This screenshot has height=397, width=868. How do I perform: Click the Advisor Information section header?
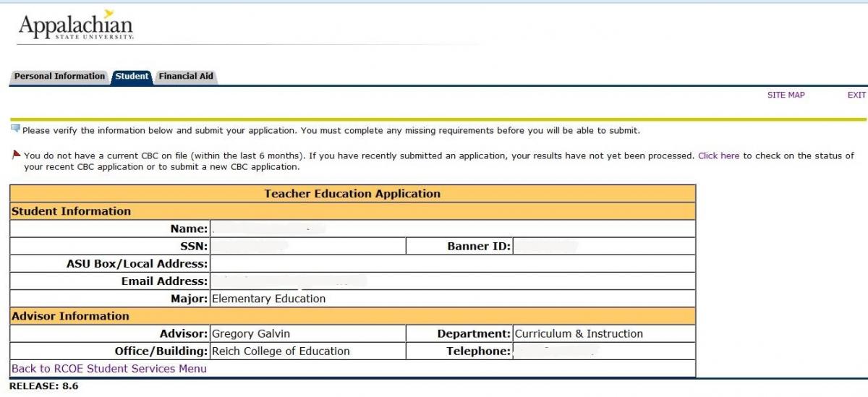point(352,316)
